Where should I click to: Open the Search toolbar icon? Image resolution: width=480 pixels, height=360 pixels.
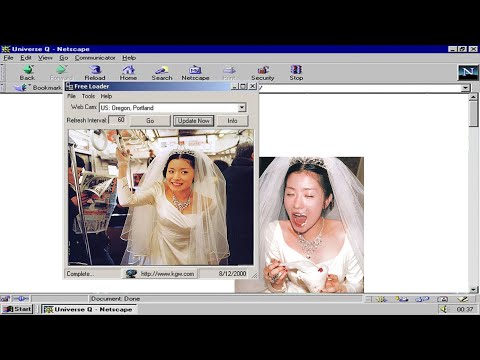pos(162,69)
